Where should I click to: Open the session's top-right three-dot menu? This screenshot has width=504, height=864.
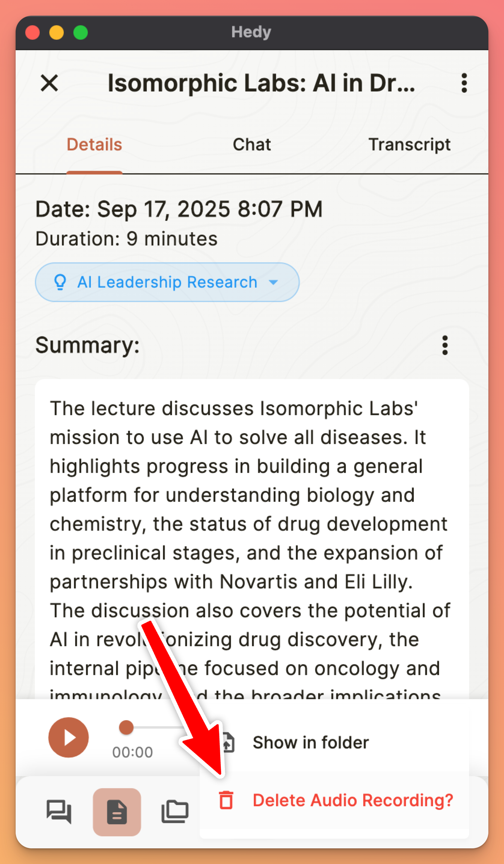[x=464, y=83]
